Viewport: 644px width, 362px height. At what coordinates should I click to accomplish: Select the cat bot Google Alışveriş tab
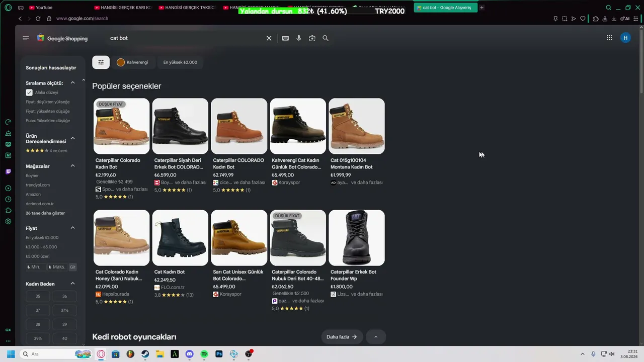tap(445, 8)
